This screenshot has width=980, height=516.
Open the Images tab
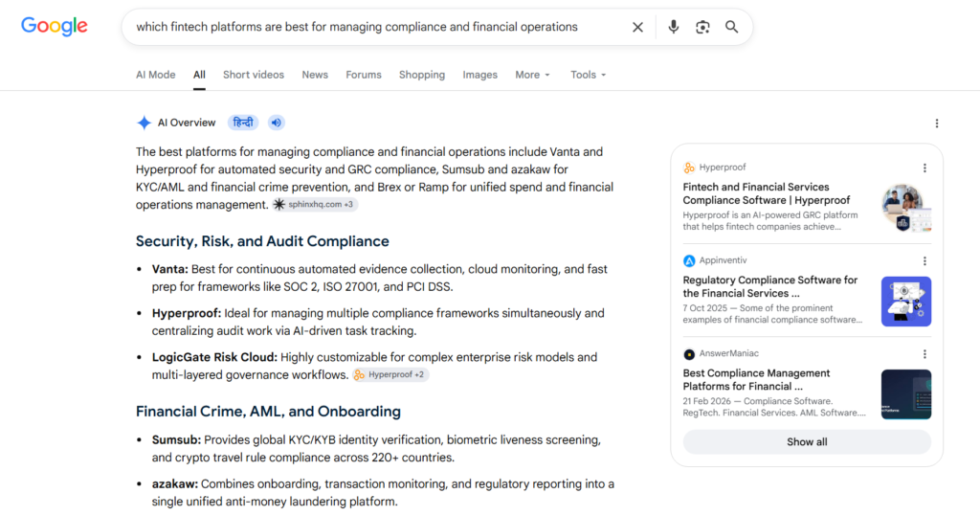click(480, 75)
